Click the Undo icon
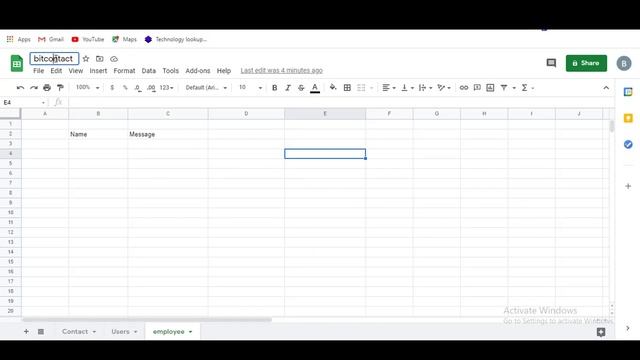Screen dimensions: 640x360 20,88
